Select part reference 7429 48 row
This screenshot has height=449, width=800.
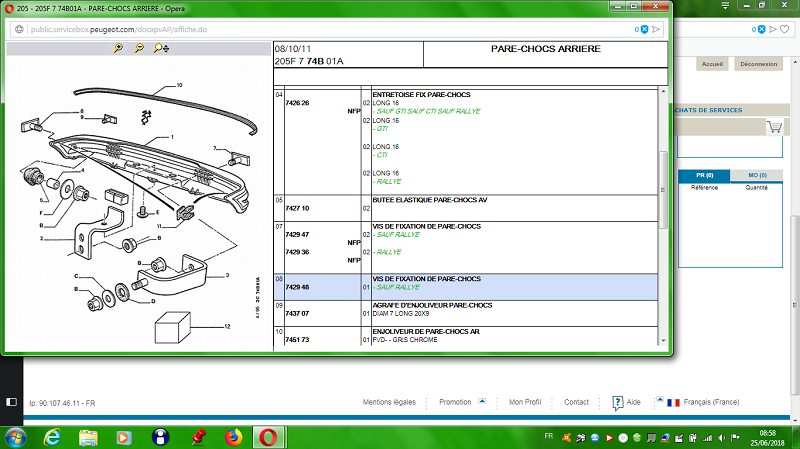pyautogui.click(x=298, y=285)
